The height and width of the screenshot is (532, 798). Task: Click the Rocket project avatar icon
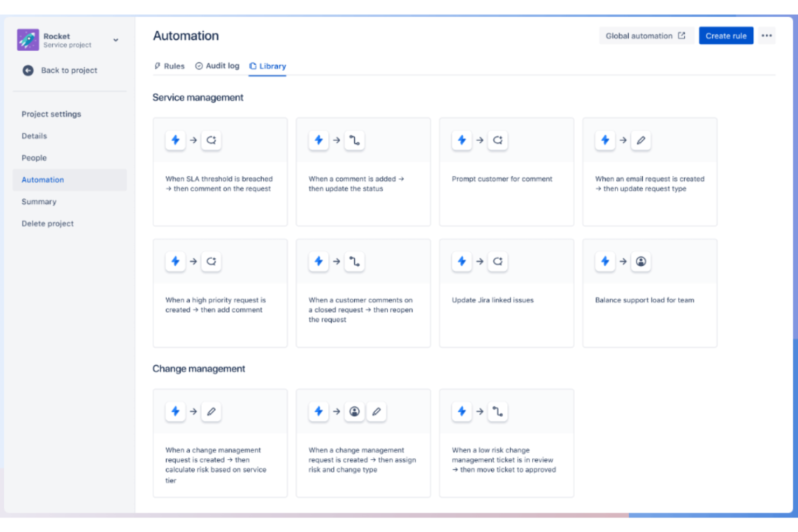tap(27, 39)
